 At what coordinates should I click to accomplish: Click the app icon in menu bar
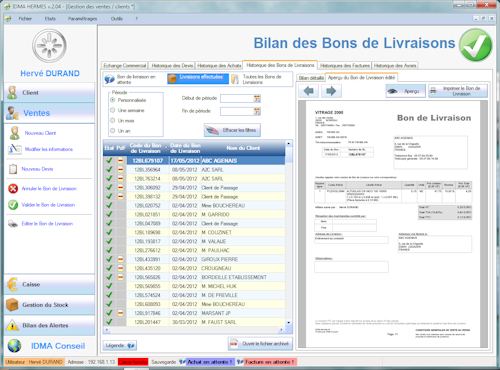(x=8, y=19)
